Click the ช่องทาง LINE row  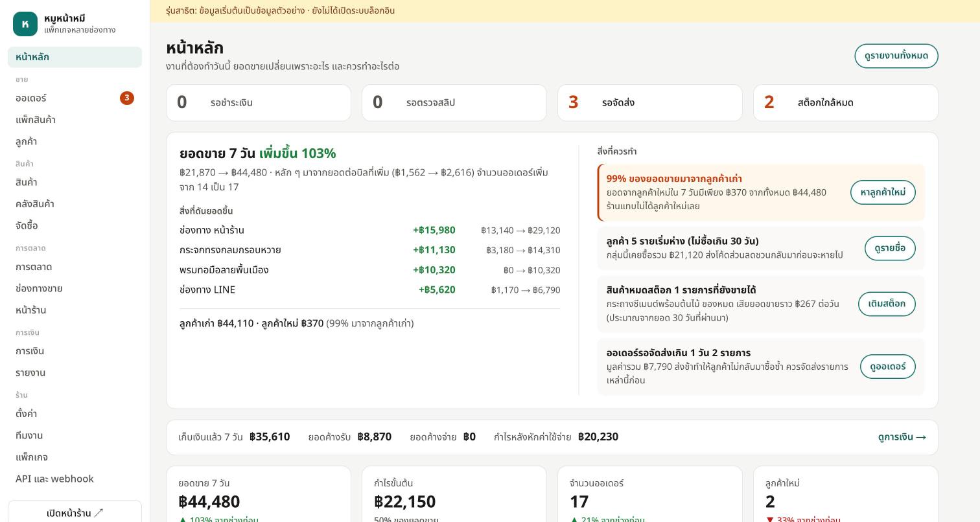coord(370,289)
